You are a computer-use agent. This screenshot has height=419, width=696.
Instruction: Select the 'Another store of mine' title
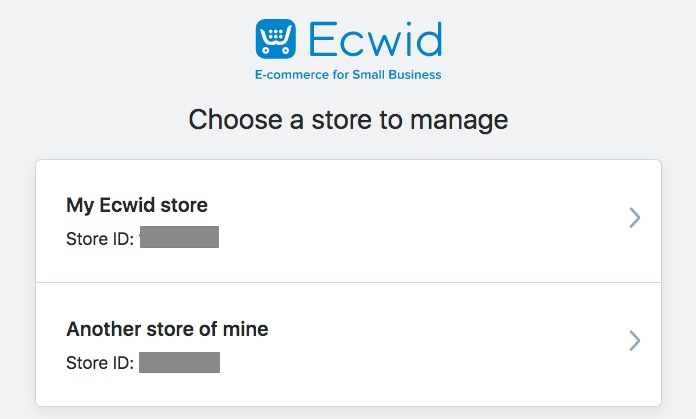tap(167, 329)
